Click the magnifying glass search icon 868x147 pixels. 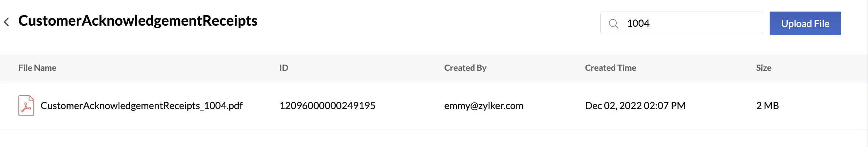[x=613, y=24]
